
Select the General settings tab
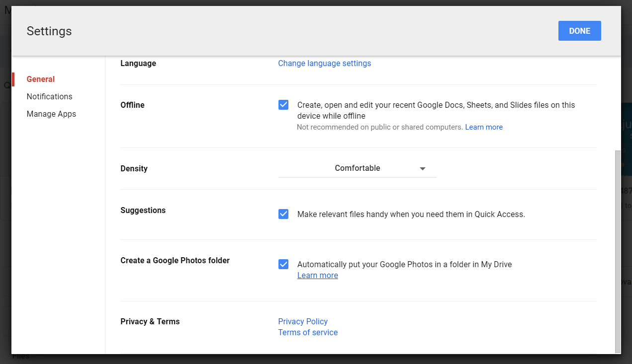coord(41,79)
